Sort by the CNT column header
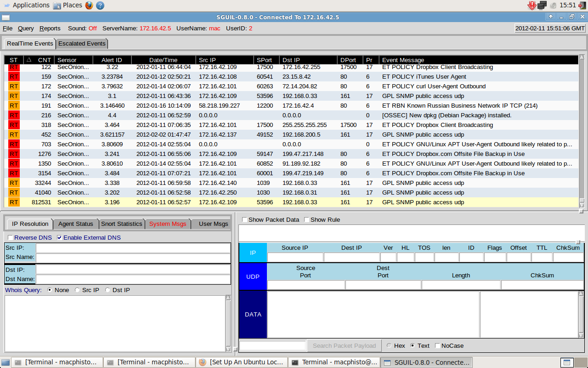The image size is (588, 368). coord(39,60)
